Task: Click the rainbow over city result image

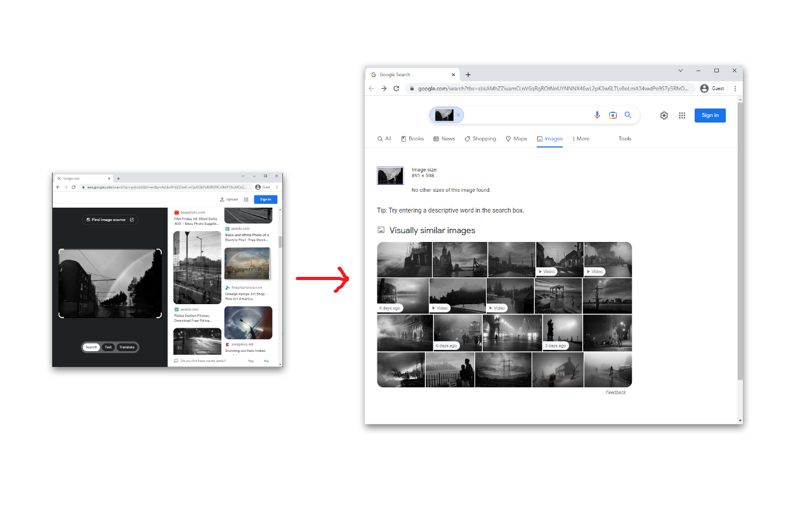Action: pyautogui.click(x=247, y=264)
